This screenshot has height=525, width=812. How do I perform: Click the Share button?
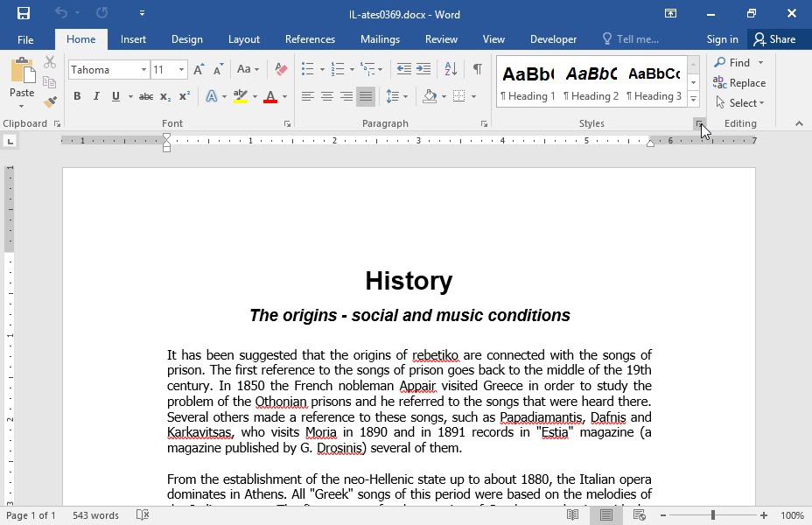774,39
